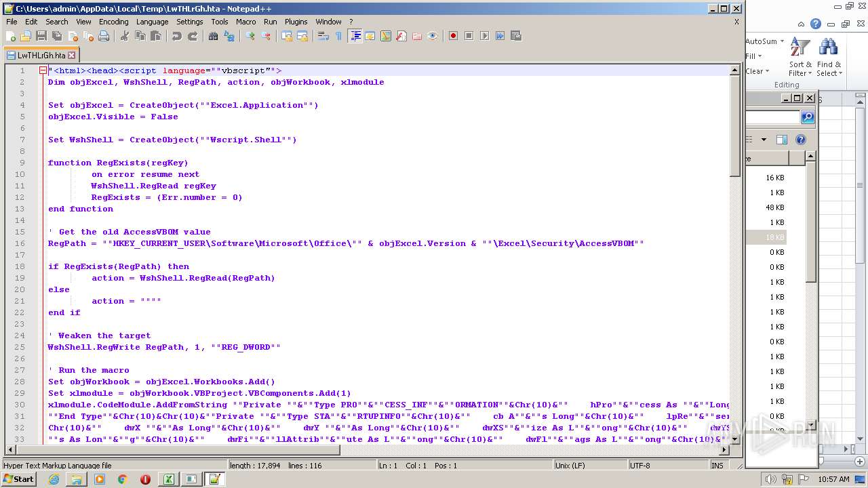This screenshot has height=488, width=868.
Task: Click the Start button on the taskbar
Action: tap(19, 479)
